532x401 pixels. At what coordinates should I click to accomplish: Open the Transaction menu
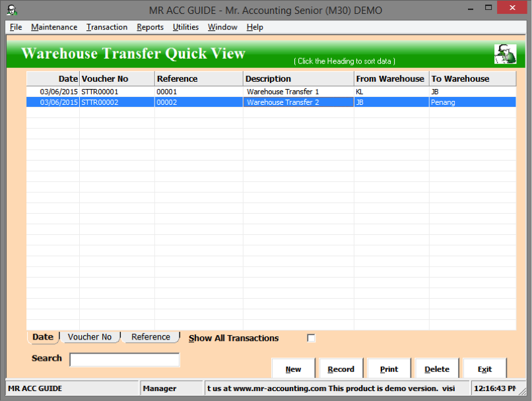tap(107, 27)
